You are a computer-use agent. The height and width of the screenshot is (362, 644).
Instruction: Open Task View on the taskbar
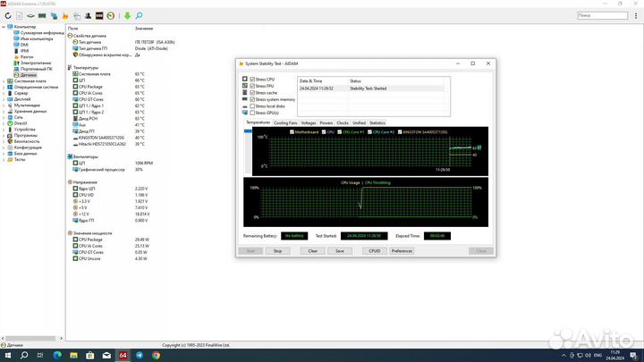tap(40, 356)
